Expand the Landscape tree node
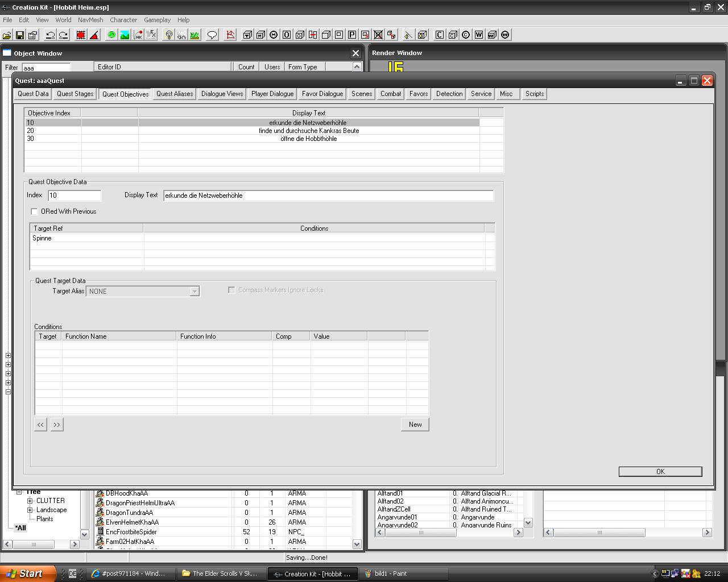728x582 pixels. click(30, 510)
